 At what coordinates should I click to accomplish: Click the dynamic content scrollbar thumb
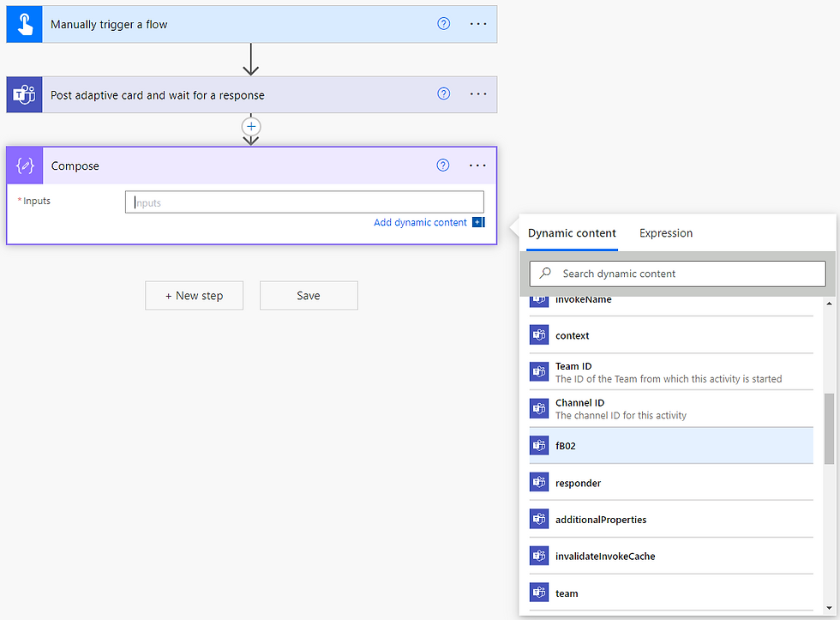[x=829, y=429]
